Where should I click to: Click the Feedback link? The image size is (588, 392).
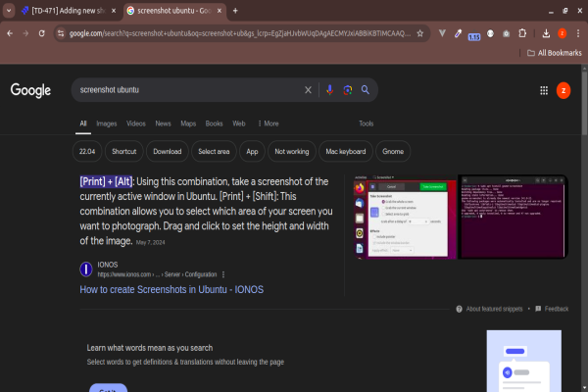click(x=557, y=309)
